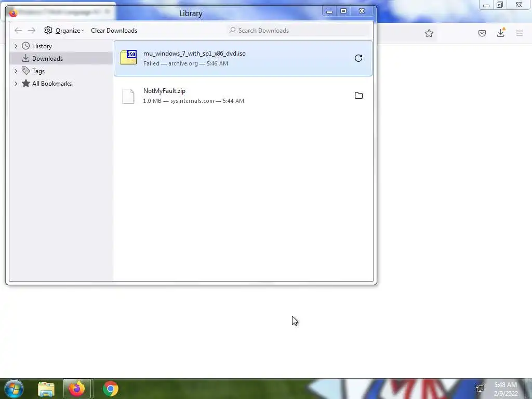Select All Bookmarks in the sidebar
Image resolution: width=532 pixels, height=399 pixels.
(x=51, y=84)
